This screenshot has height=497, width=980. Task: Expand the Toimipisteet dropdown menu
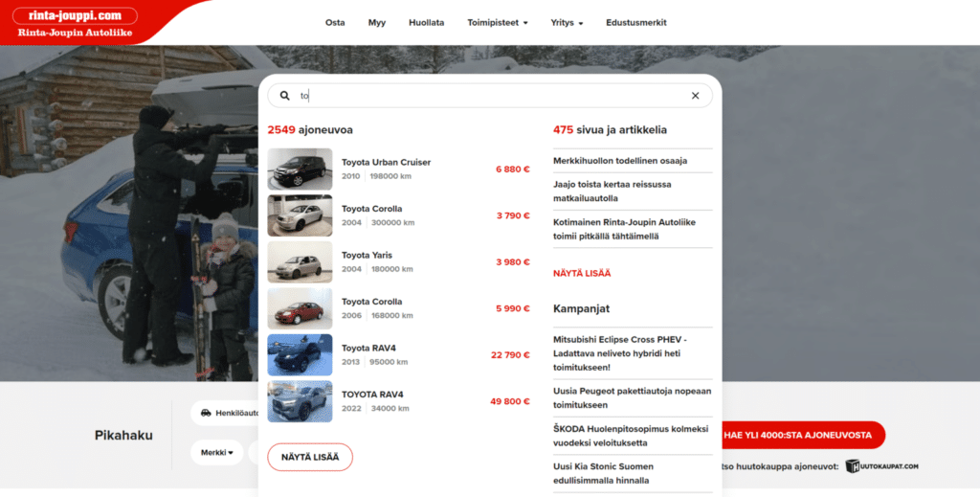pyautogui.click(x=497, y=22)
